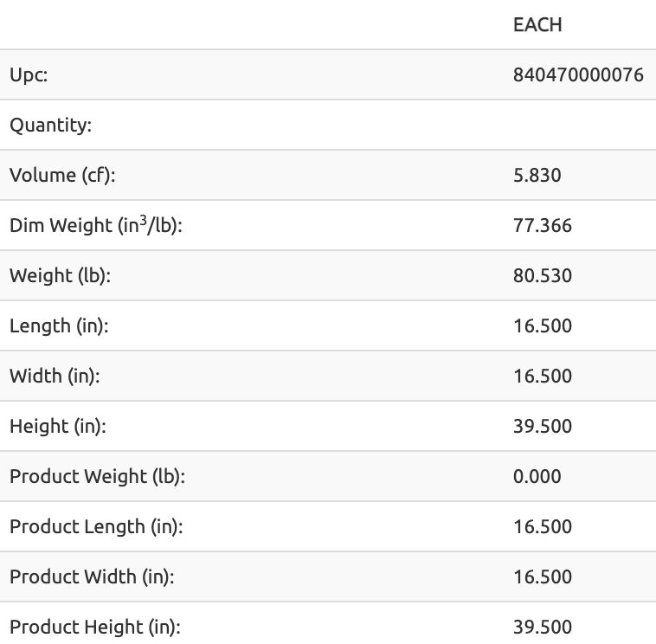Viewport: 656px width, 644px height.
Task: Select the Height (in) value 39.500
Action: [543, 427]
